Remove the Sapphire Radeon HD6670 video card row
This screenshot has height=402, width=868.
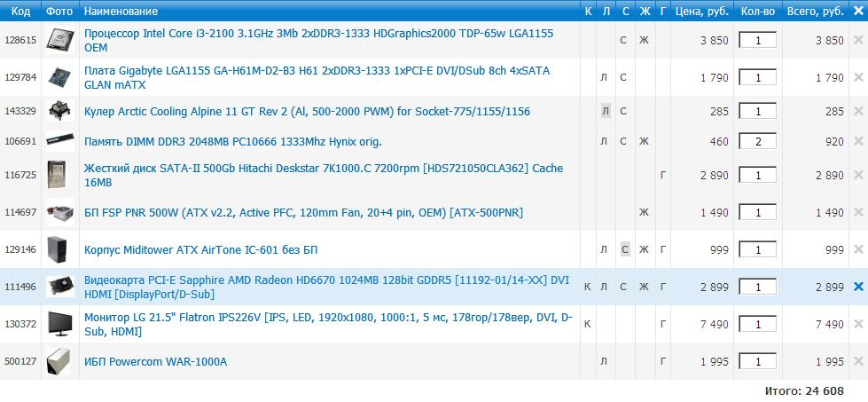point(857,287)
